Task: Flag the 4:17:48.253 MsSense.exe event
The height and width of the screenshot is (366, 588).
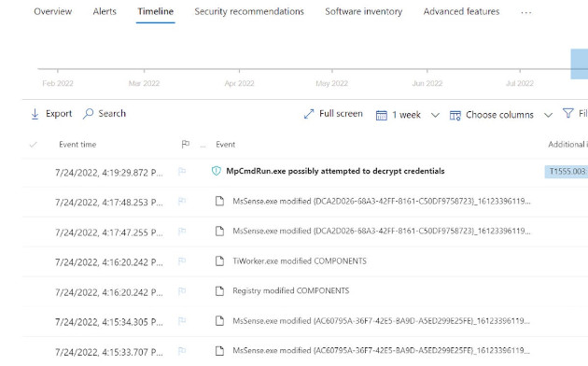Action: click(182, 202)
